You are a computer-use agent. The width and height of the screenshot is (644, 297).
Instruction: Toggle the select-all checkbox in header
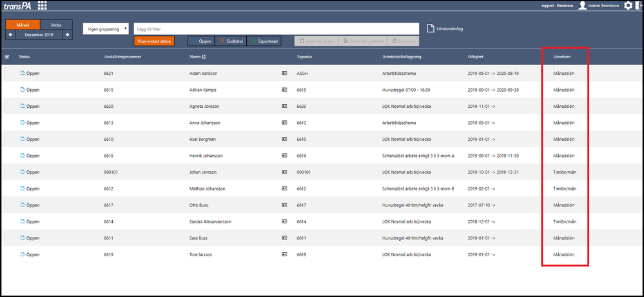tap(7, 57)
